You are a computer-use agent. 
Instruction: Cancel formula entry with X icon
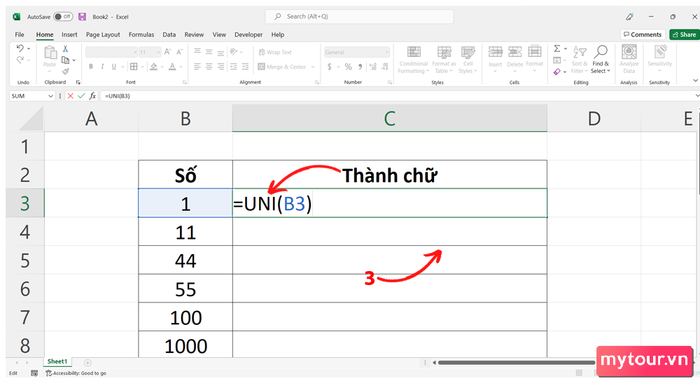click(x=70, y=96)
